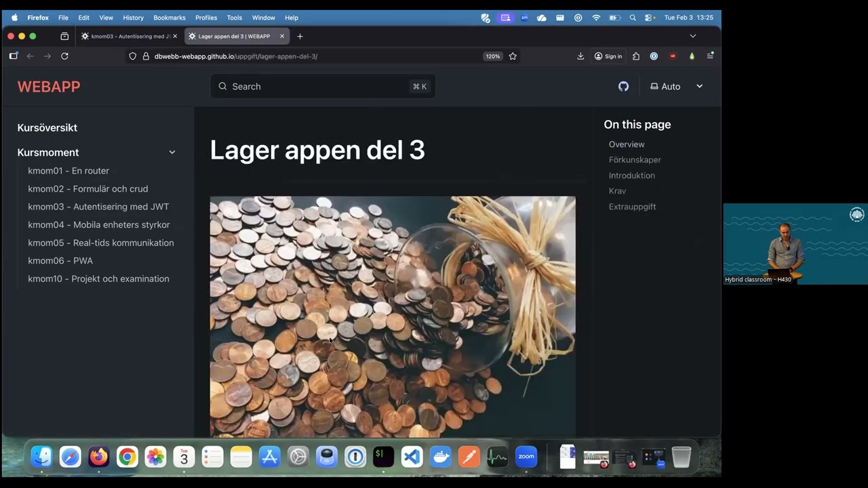Go back to previous page
Viewport: 868px width, 488px height.
tap(30, 56)
